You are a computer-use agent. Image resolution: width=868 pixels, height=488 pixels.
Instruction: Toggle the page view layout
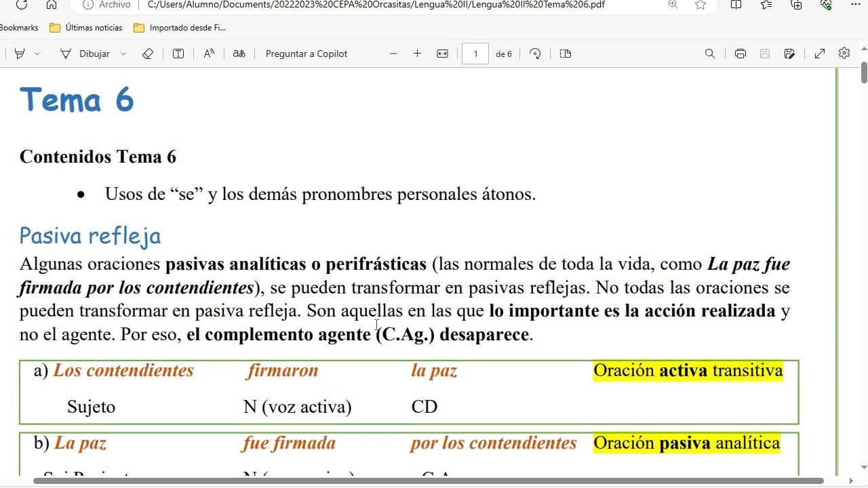tap(566, 54)
